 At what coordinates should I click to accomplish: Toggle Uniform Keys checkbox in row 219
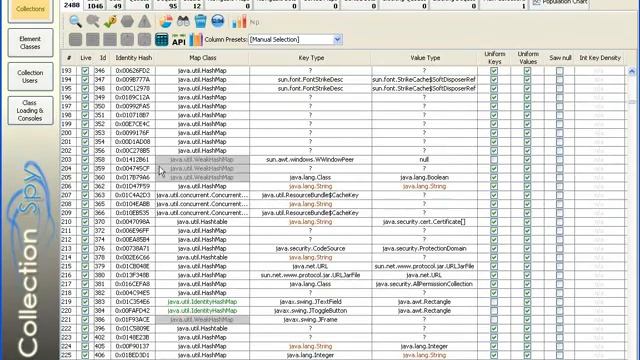[494, 302]
